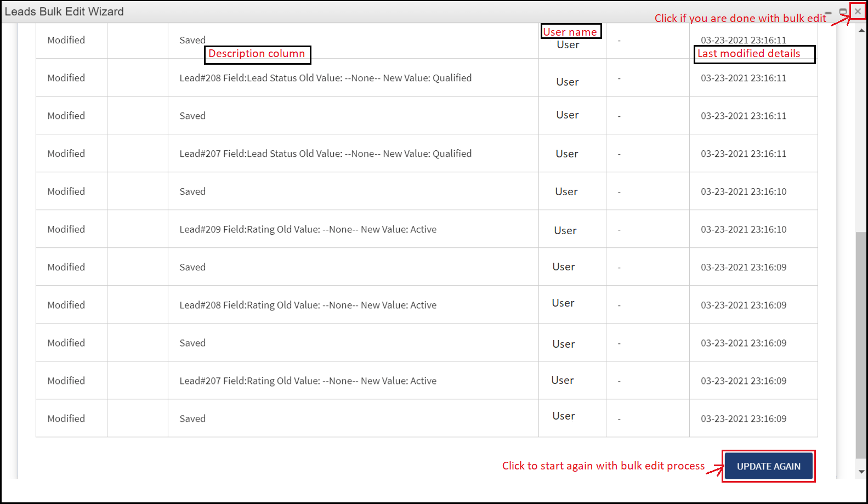Click the UPDATE AGAIN button
The image size is (868, 504).
tap(768, 466)
